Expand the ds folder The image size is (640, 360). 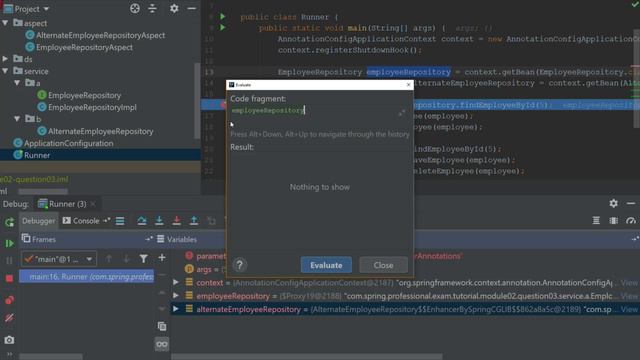[5, 59]
